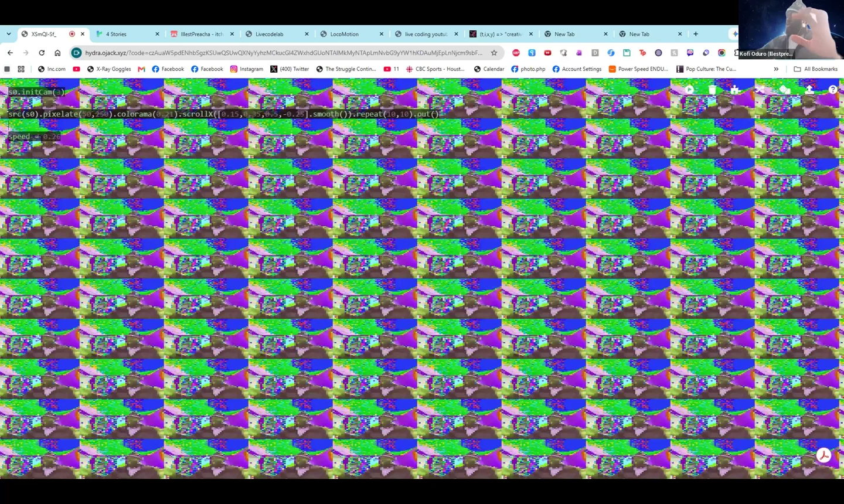Image resolution: width=844 pixels, height=504 pixels.
Task: Click the s0.initCam(3) code line
Action: [36, 92]
